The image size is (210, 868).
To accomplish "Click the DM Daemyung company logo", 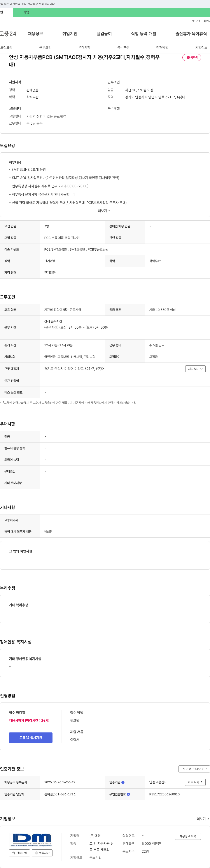I will (31, 840).
